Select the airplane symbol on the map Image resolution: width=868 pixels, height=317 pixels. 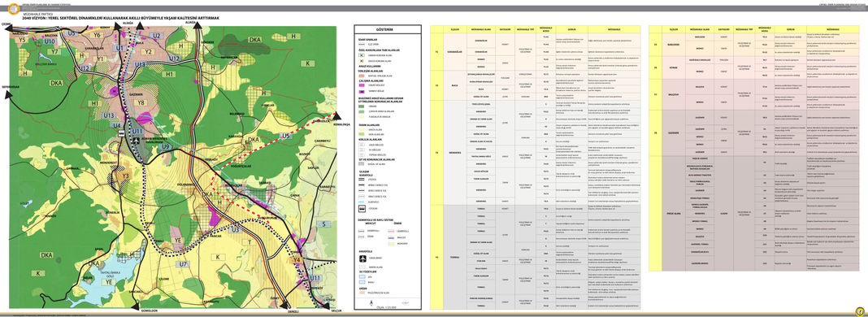coord(137,141)
